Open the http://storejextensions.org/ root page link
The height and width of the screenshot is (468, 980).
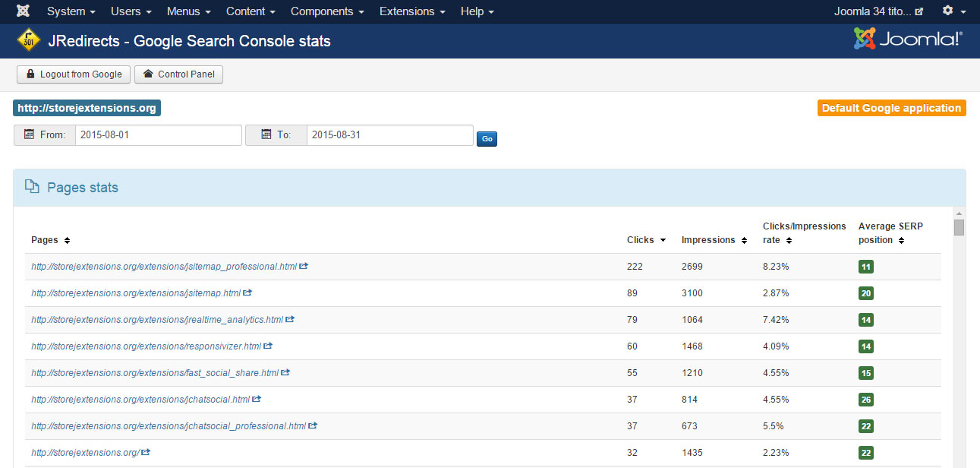(85, 453)
